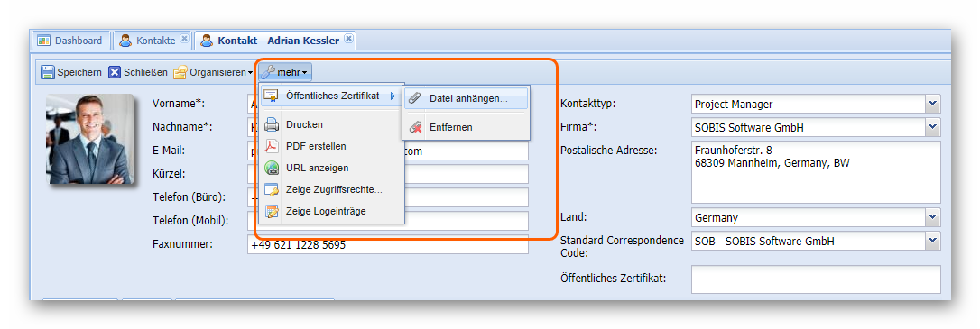
Task: Click into the Öffentliches Zertifikat field
Action: pyautogui.click(x=816, y=279)
